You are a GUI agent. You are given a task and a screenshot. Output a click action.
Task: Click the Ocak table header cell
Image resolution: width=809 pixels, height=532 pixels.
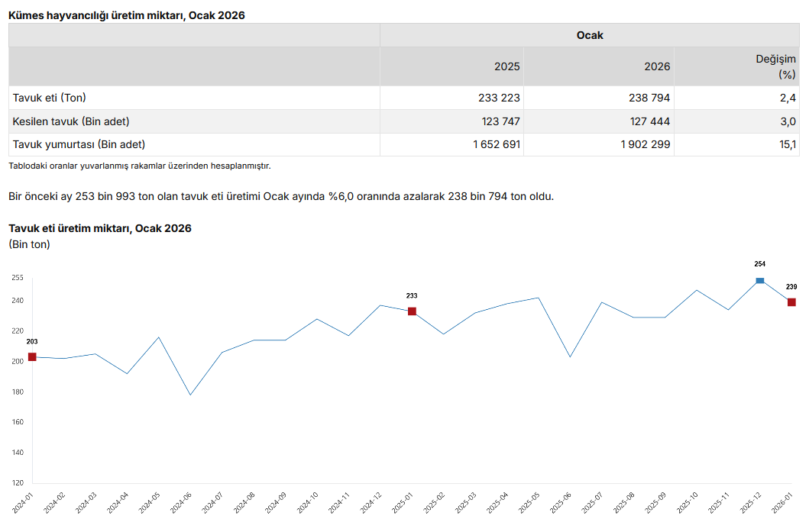pos(589,35)
